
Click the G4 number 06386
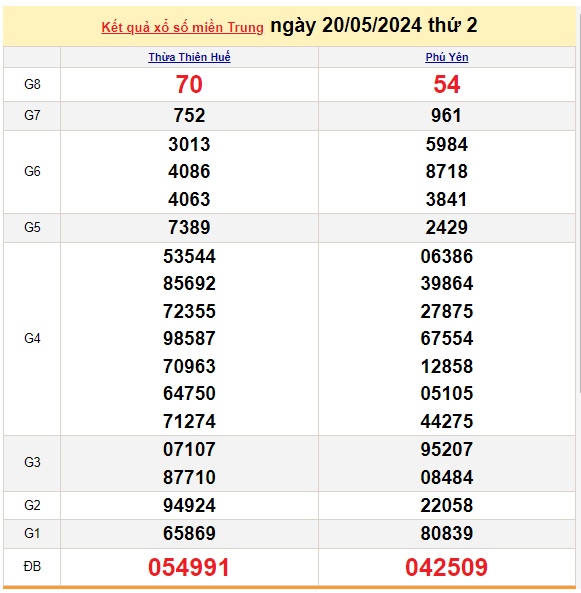click(x=447, y=256)
